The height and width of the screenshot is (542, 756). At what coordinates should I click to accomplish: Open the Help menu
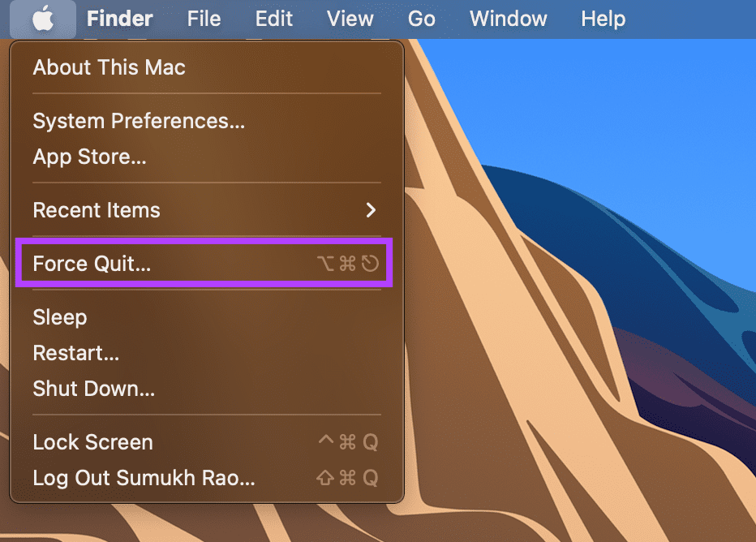pyautogui.click(x=604, y=19)
